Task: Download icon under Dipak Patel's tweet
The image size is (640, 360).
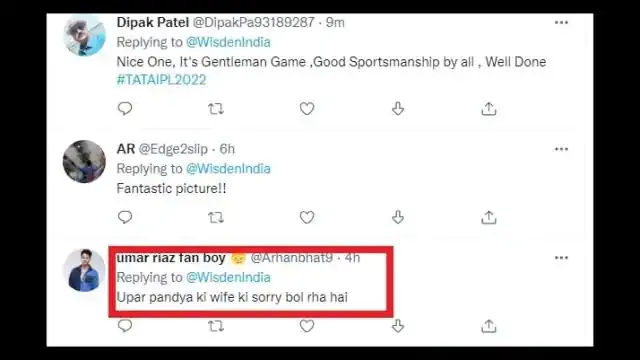Action: coord(398,109)
